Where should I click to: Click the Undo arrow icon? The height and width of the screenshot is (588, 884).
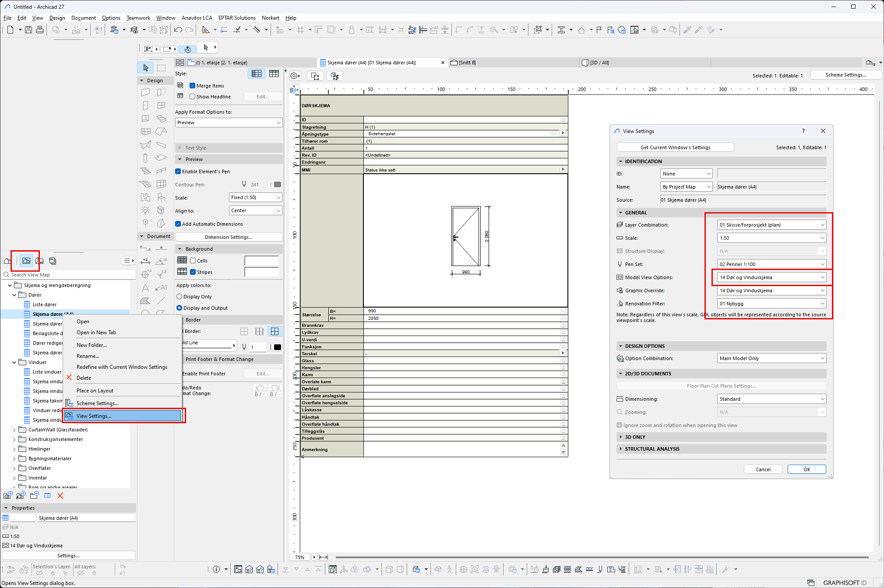tap(178, 30)
